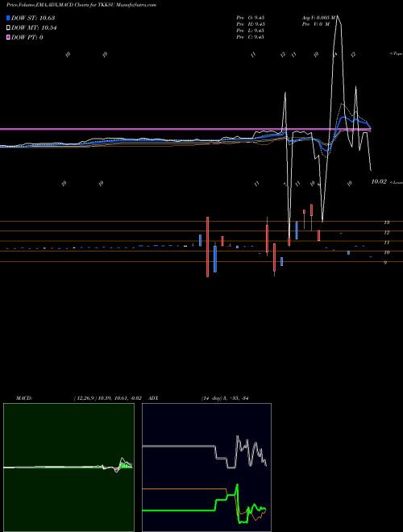Click the green MACD chart thumbnail

point(69,468)
